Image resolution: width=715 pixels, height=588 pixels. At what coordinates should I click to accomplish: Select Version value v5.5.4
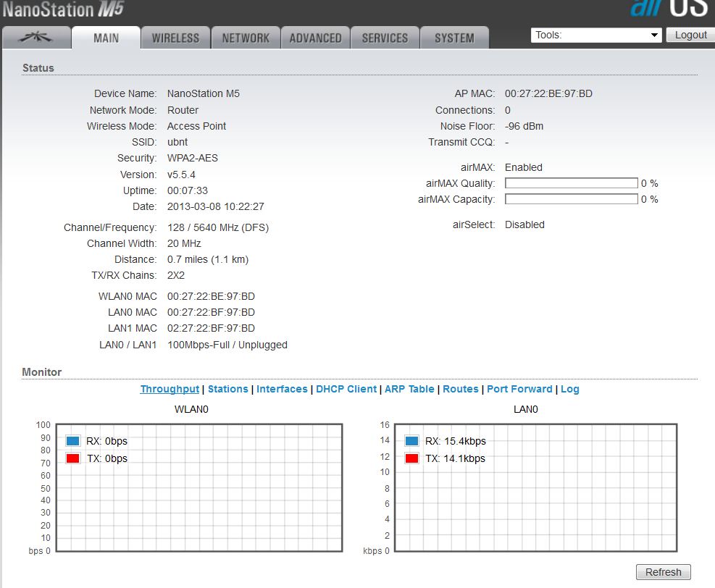[x=181, y=175]
